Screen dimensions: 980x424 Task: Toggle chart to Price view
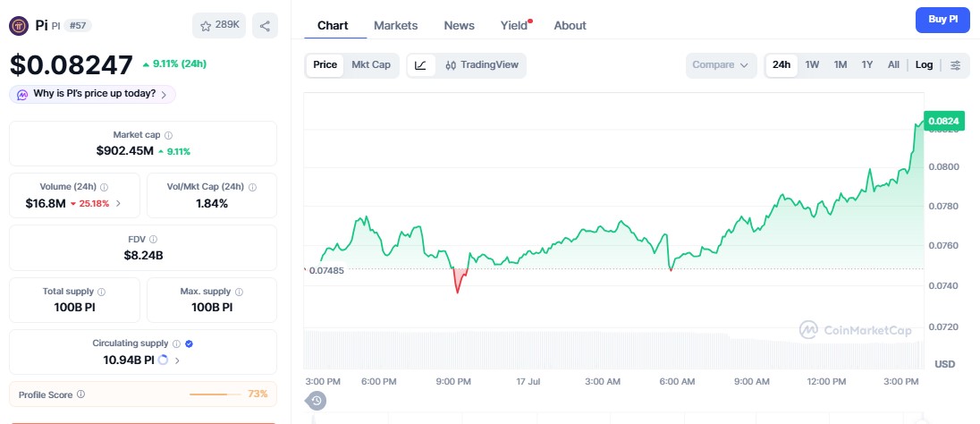coord(325,65)
